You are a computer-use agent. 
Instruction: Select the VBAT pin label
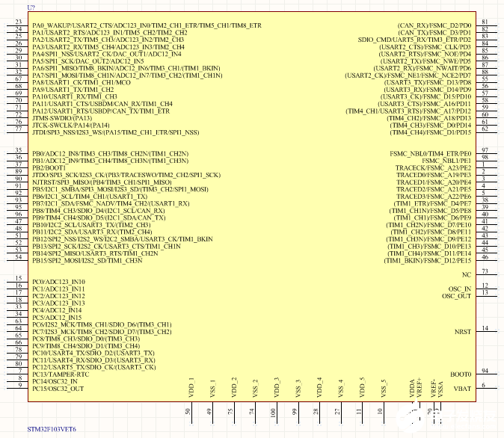click(x=462, y=389)
